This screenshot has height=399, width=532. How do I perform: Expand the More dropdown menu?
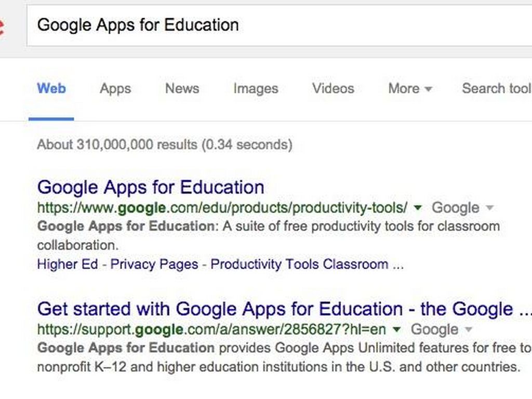click(x=410, y=88)
